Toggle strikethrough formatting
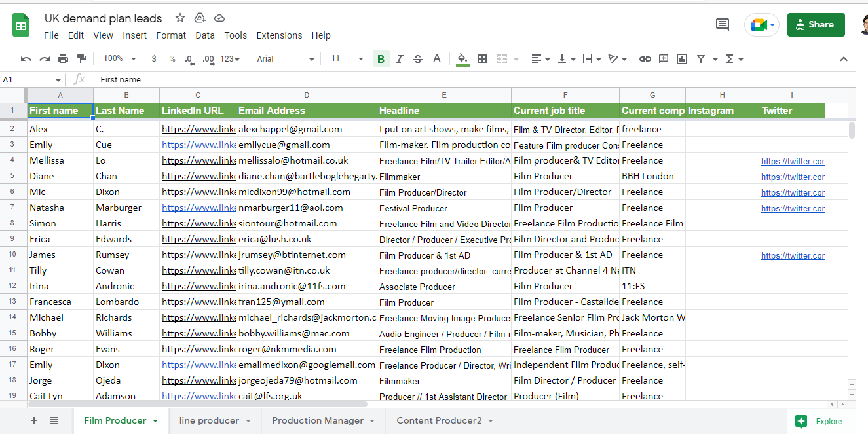The width and height of the screenshot is (868, 434). 418,59
